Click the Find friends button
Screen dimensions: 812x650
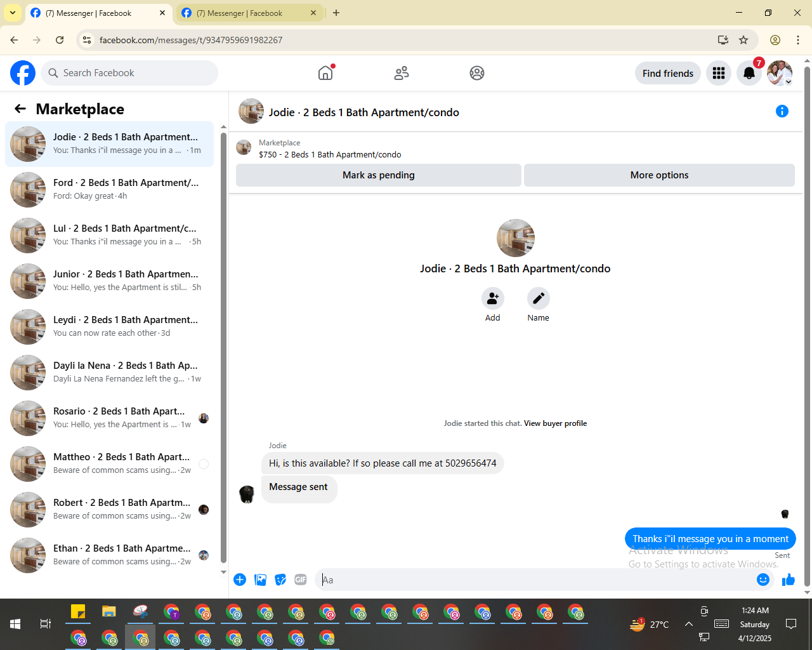tap(668, 73)
